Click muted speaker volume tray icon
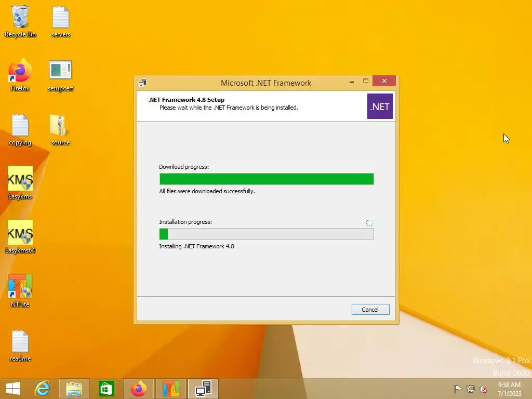The image size is (532, 399). [483, 389]
